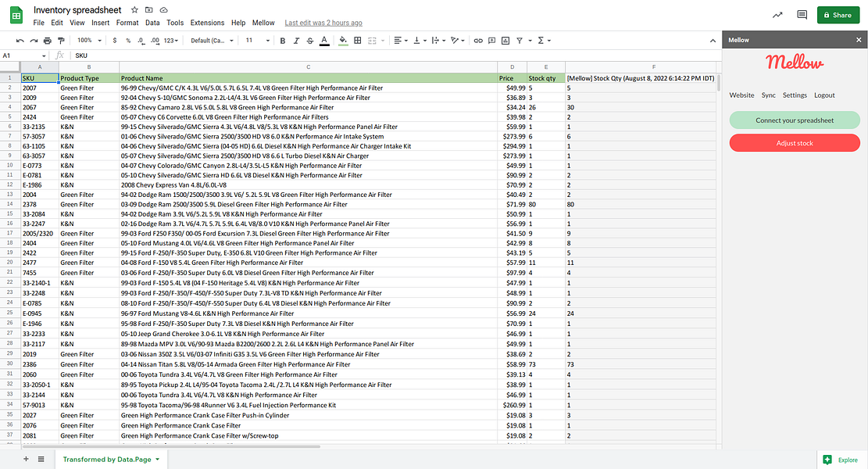Move the document to a folder
Screen dimensions: 868x469
pyautogui.click(x=149, y=10)
